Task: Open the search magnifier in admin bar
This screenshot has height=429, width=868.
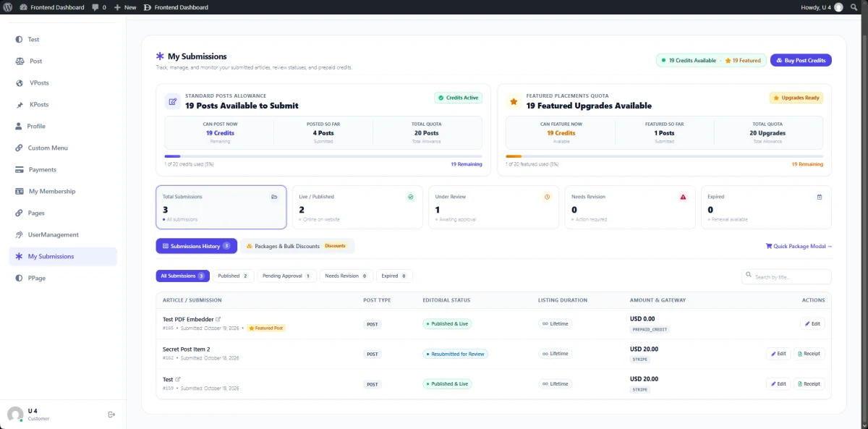Action: point(854,7)
